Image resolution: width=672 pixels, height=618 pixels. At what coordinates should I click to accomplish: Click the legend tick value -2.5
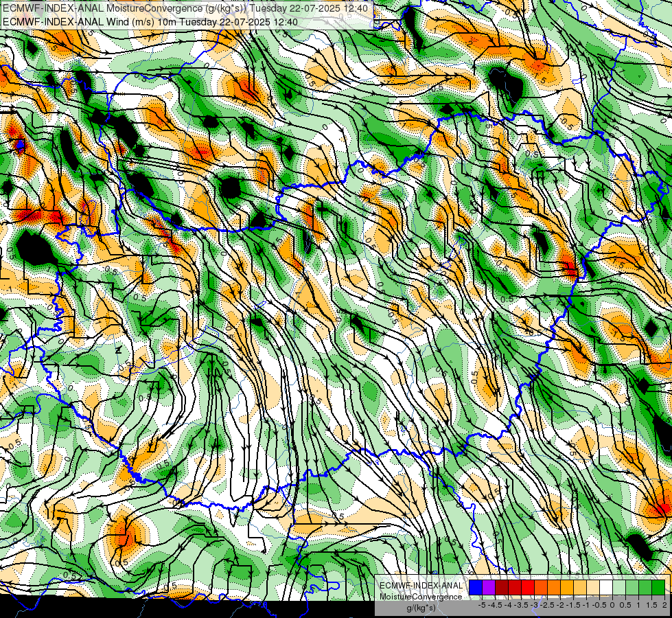[x=547, y=605]
